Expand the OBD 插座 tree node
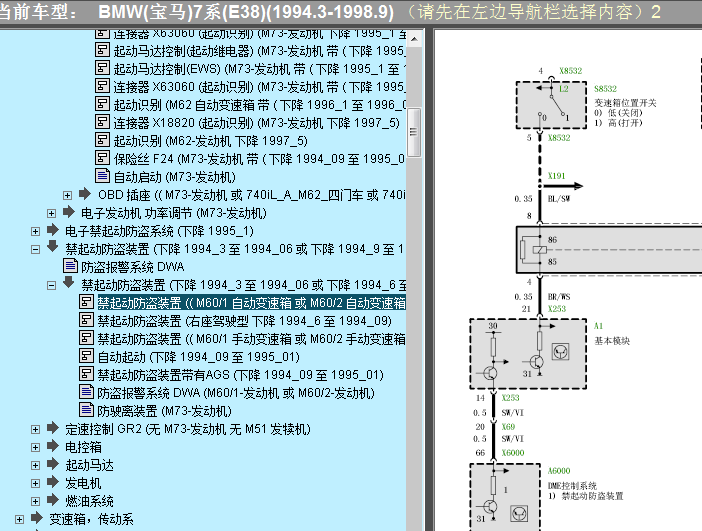The width and height of the screenshot is (702, 531). pos(67,195)
